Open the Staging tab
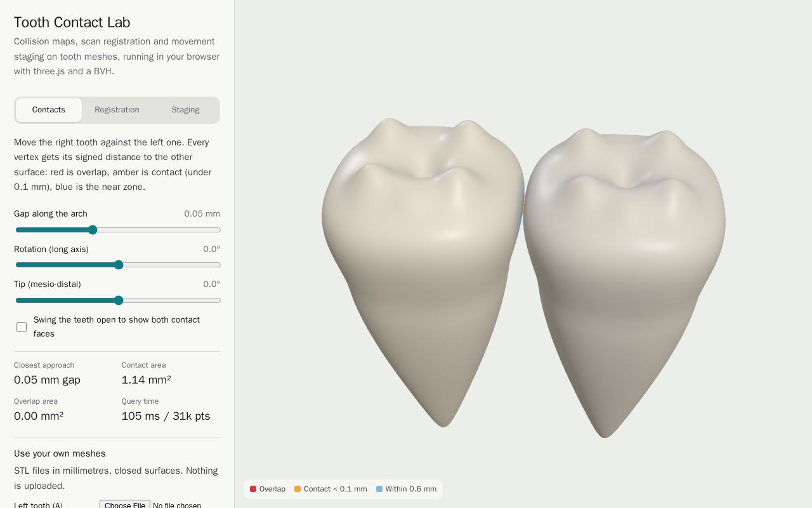The width and height of the screenshot is (812, 508). [x=185, y=110]
